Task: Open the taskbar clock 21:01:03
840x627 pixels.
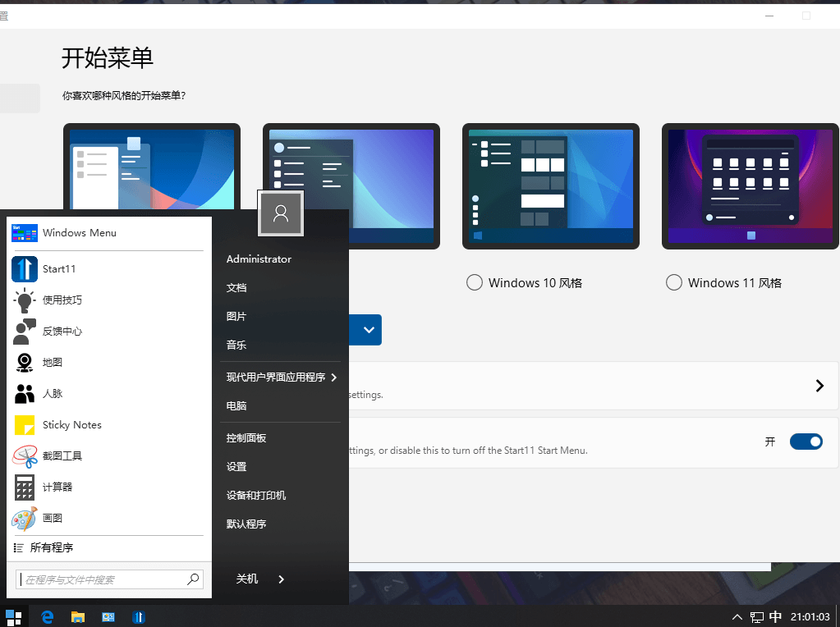Action: point(810,617)
